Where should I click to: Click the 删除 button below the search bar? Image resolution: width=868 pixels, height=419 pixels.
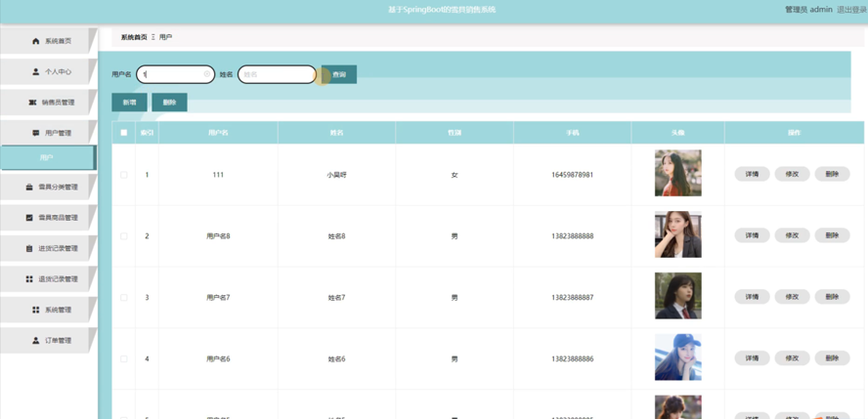point(169,103)
